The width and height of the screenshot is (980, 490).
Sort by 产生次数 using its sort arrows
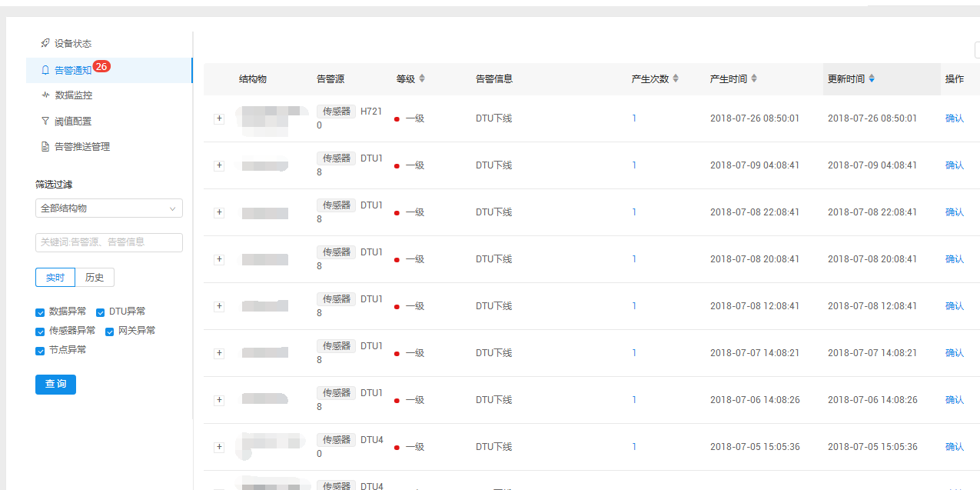pos(675,79)
